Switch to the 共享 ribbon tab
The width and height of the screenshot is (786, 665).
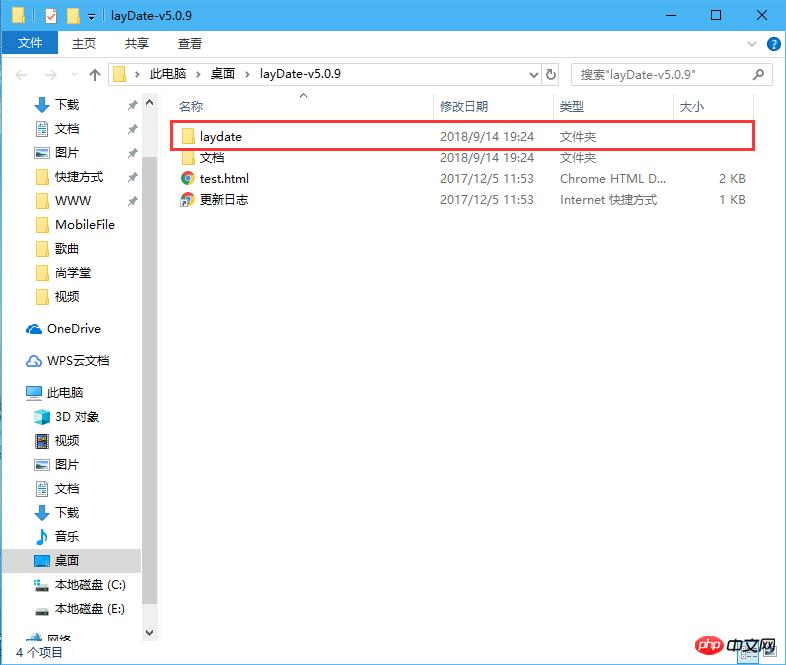click(x=137, y=44)
